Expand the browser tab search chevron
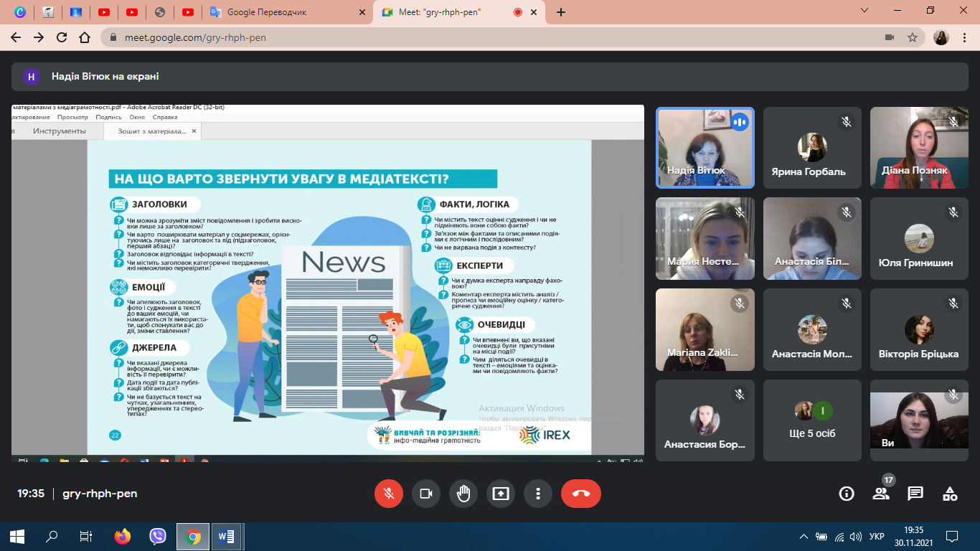This screenshot has height=551, width=980. click(865, 11)
